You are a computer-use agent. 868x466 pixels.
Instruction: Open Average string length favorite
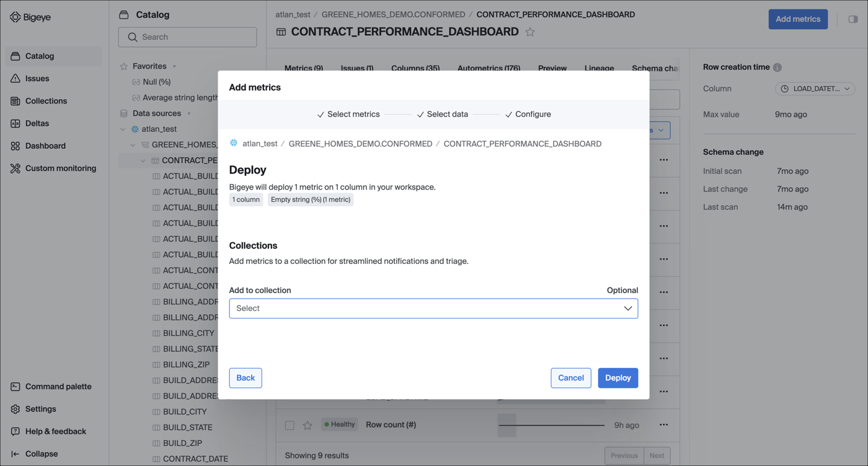(180, 97)
